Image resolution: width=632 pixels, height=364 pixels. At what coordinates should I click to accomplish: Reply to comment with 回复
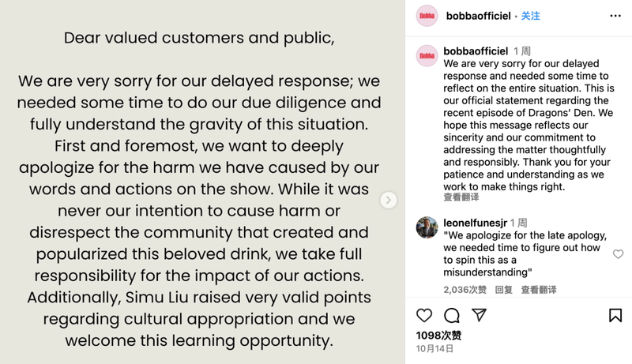503,290
